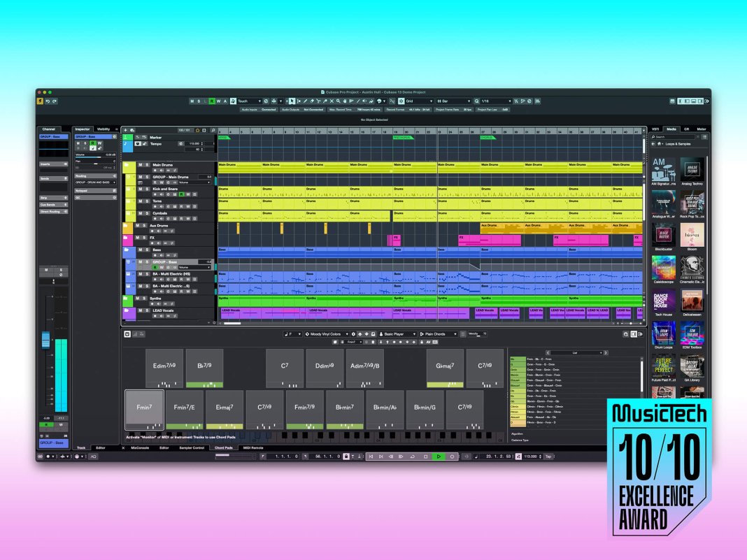The width and height of the screenshot is (747, 560).
Task: Select the Object Selection arrow tool
Action: [x=292, y=101]
